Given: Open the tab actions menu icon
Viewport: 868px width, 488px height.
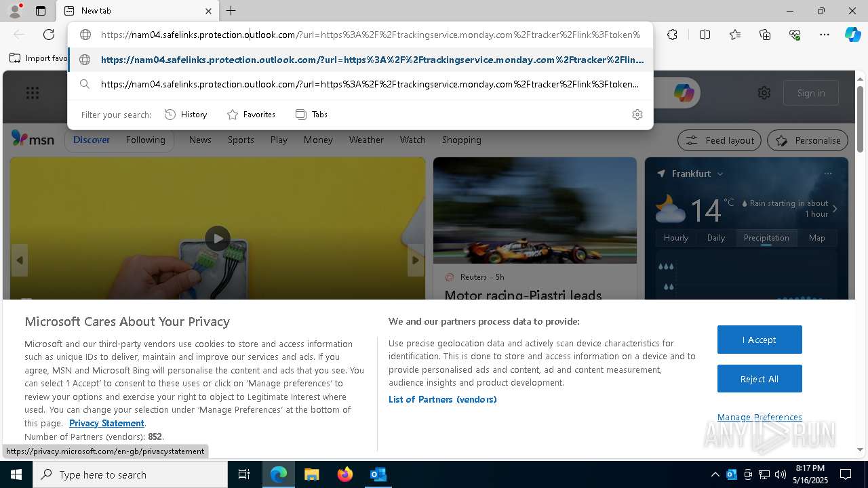Looking at the screenshot, I should (41, 11).
